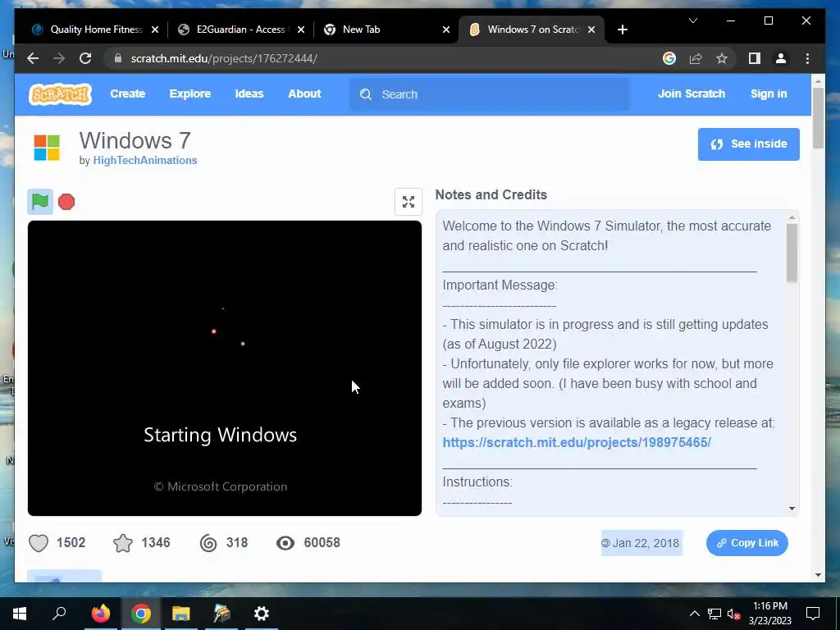Show hidden system tray icons

coord(694,614)
